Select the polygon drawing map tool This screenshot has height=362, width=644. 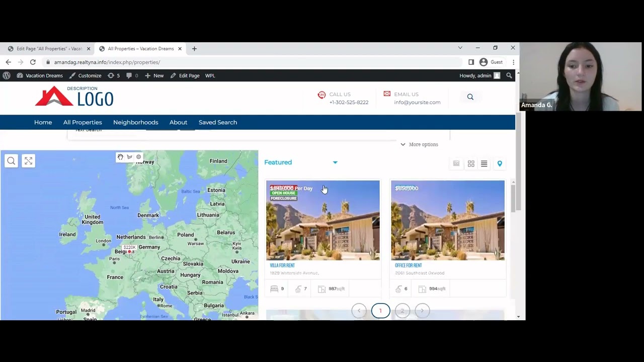(129, 157)
